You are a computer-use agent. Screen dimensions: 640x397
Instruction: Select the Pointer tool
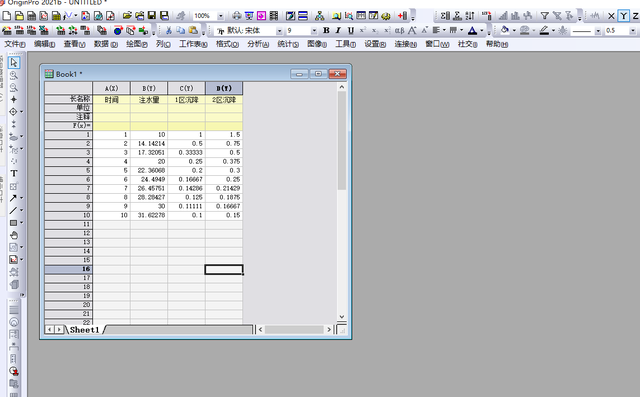click(13, 62)
